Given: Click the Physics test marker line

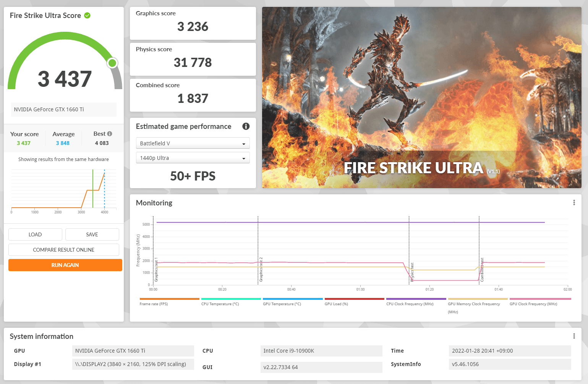Looking at the screenshot, I should tap(409, 251).
